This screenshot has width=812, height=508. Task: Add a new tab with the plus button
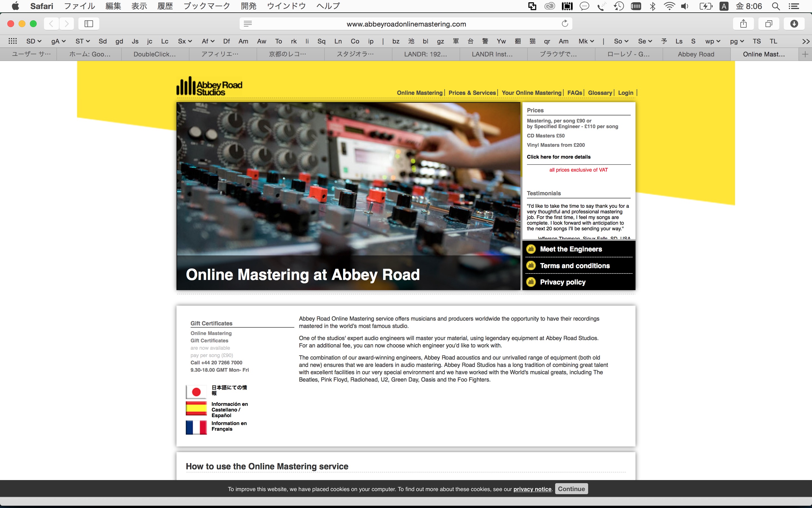[805, 54]
